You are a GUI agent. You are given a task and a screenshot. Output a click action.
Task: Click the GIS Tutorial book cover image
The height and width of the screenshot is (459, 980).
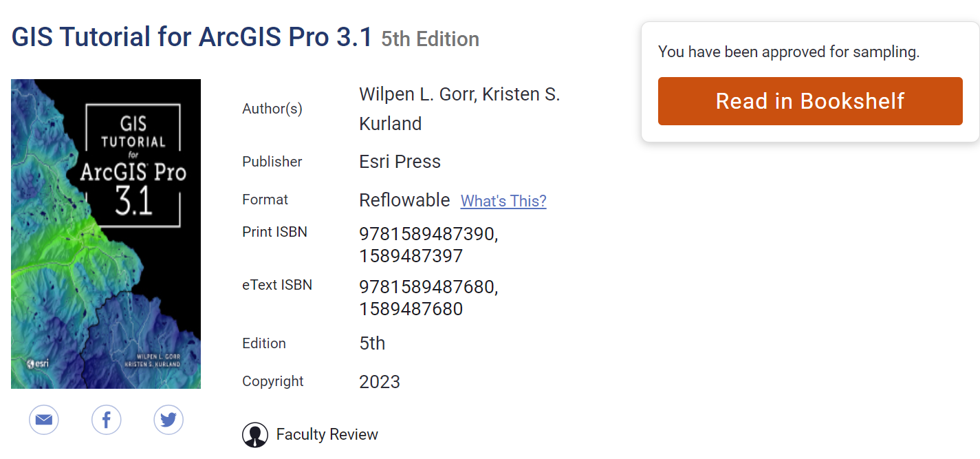pyautogui.click(x=106, y=234)
